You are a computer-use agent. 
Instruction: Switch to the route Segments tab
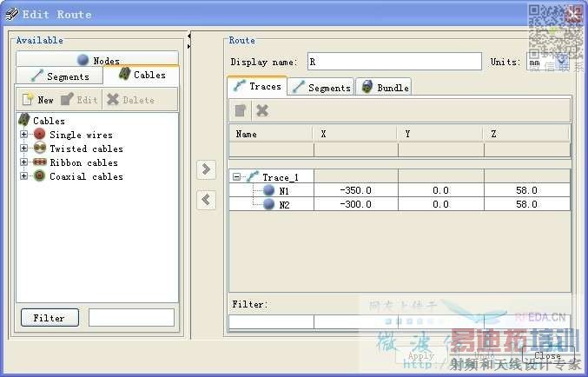pos(321,87)
